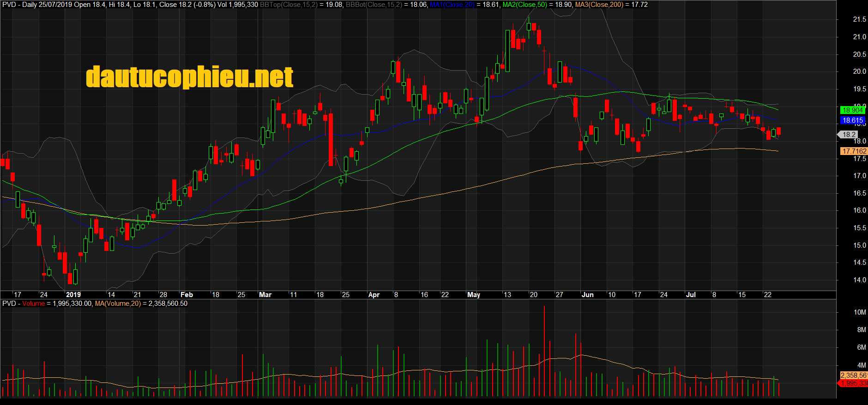The image size is (868, 405).
Task: Select the BBTop(Close,15,2) indicator label
Action: tap(289, 5)
